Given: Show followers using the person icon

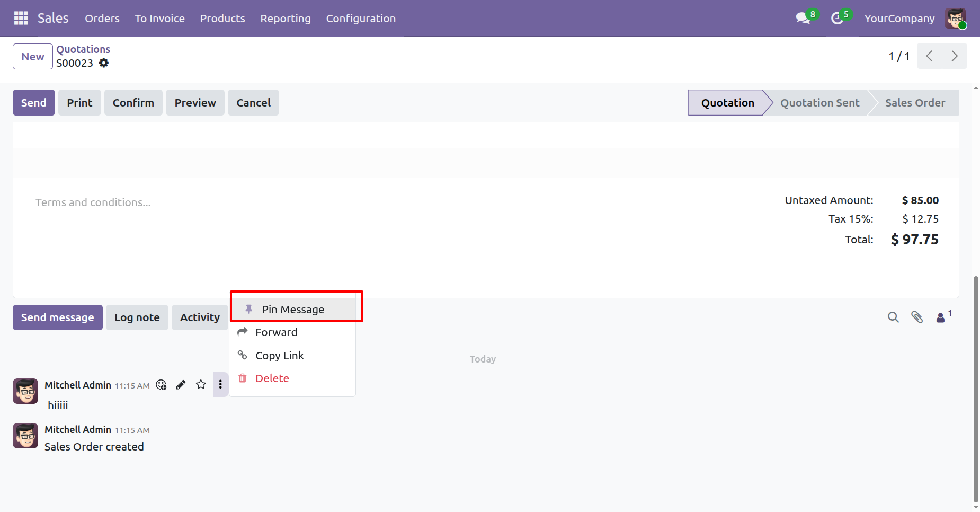Looking at the screenshot, I should point(941,317).
